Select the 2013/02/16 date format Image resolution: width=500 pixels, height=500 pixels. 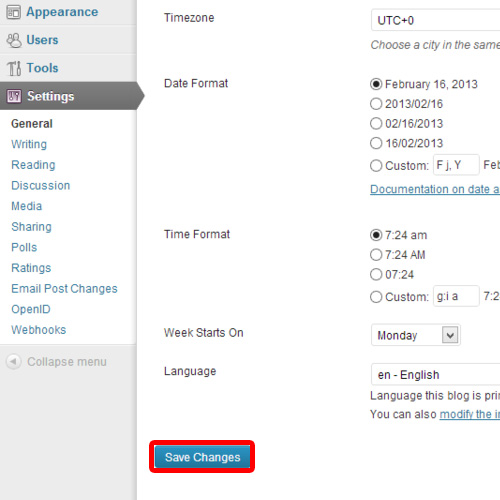376,104
